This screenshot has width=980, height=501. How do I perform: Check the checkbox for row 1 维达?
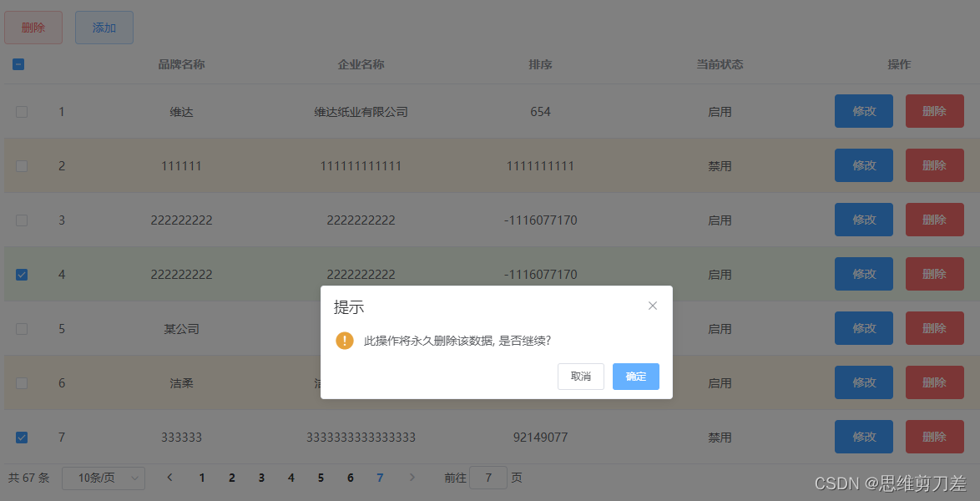[21, 111]
